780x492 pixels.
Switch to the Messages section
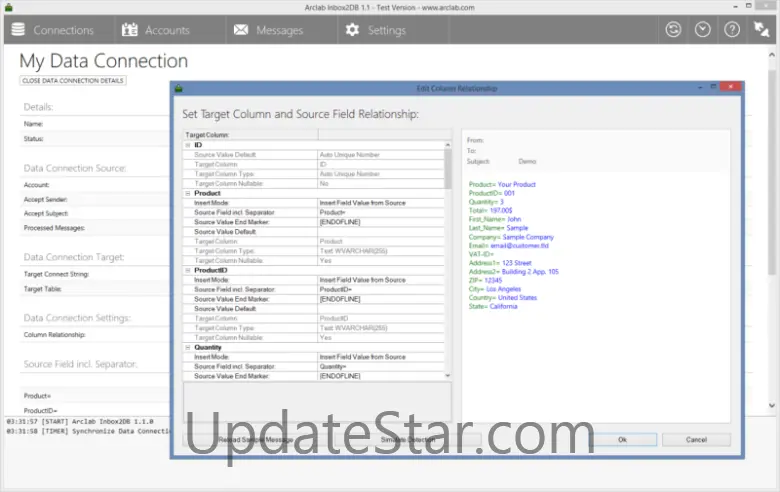click(282, 30)
